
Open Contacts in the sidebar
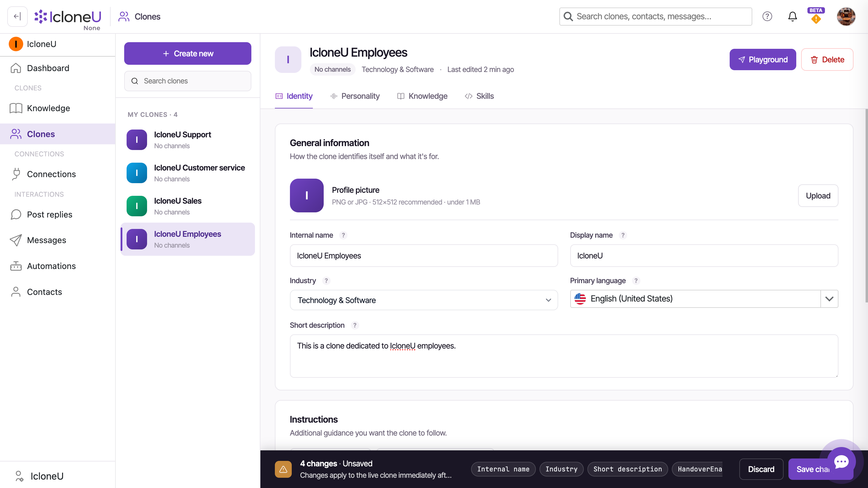pos(58,292)
